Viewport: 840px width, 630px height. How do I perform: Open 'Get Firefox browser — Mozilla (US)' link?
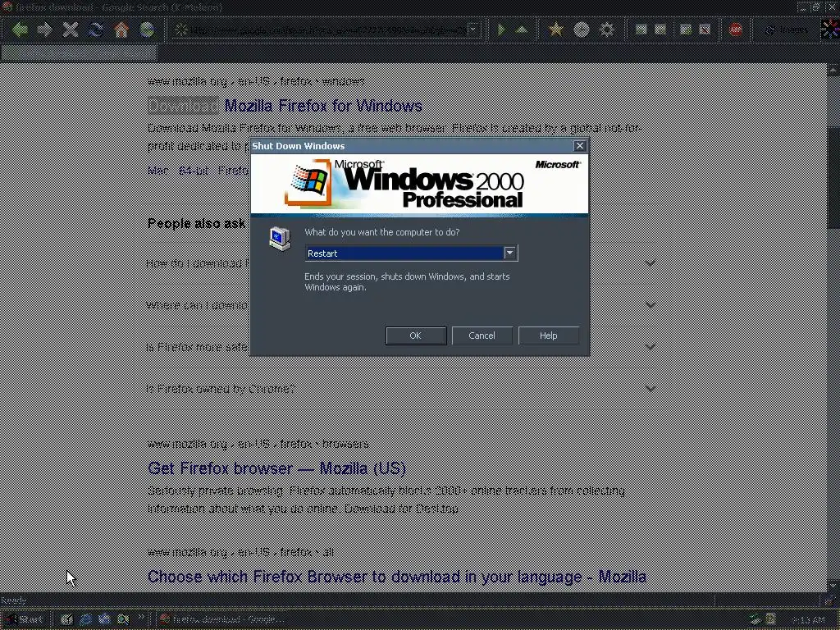point(276,468)
